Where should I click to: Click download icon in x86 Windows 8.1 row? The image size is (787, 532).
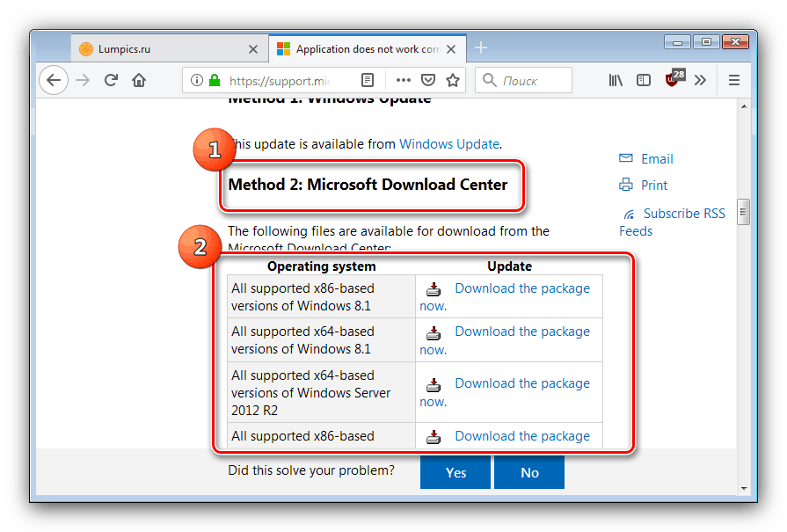pyautogui.click(x=434, y=289)
